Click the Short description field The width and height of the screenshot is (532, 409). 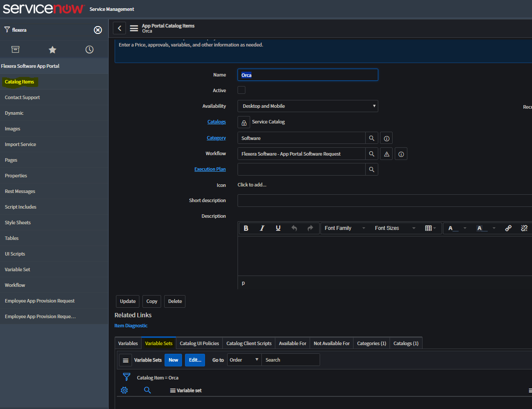pyautogui.click(x=385, y=200)
